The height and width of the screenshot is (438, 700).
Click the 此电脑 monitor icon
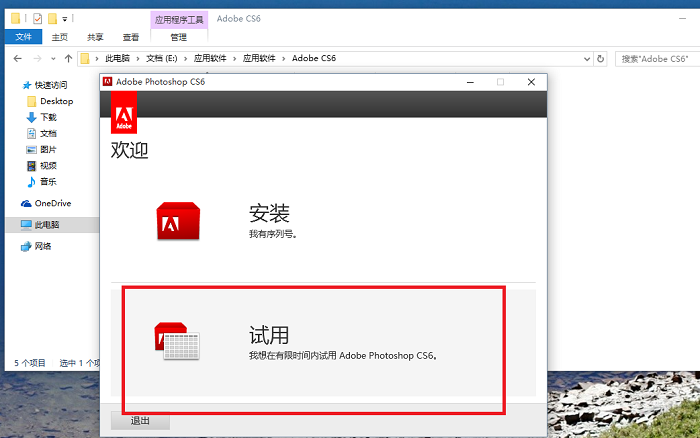(x=26, y=225)
